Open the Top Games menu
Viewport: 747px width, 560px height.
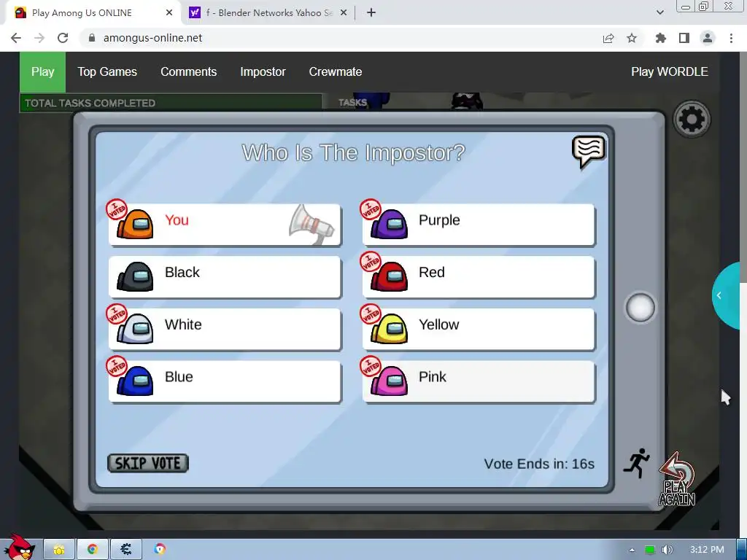tap(107, 72)
